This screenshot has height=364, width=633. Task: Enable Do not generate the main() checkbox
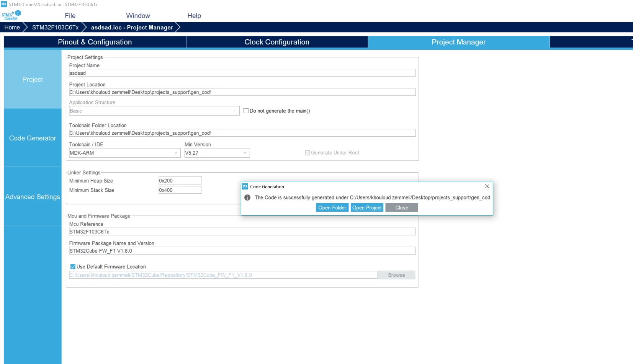[x=246, y=111]
